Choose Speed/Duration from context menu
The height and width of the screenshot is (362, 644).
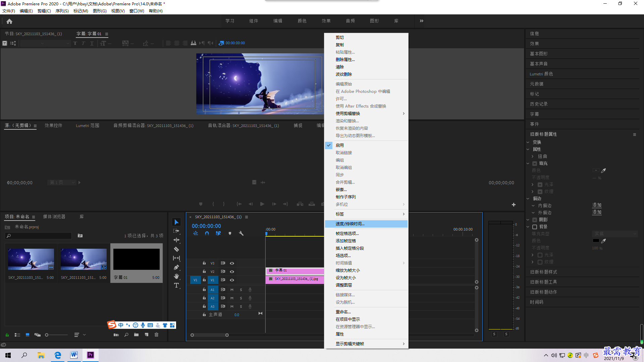pos(366,224)
